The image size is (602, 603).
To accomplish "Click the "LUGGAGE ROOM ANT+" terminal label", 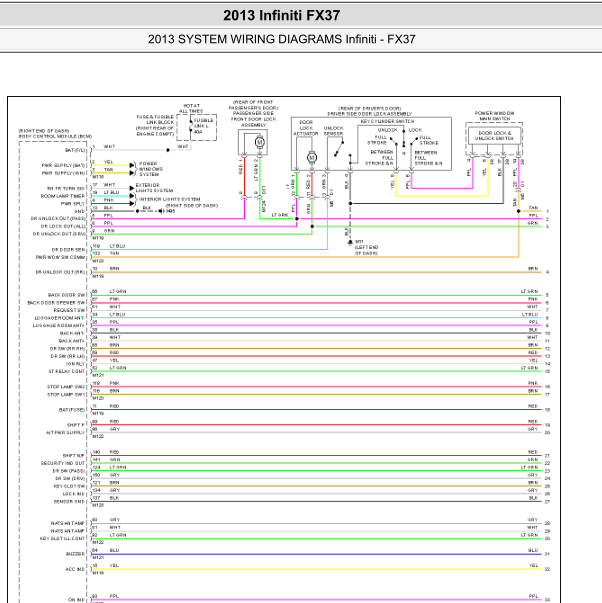I will click(x=59, y=325).
